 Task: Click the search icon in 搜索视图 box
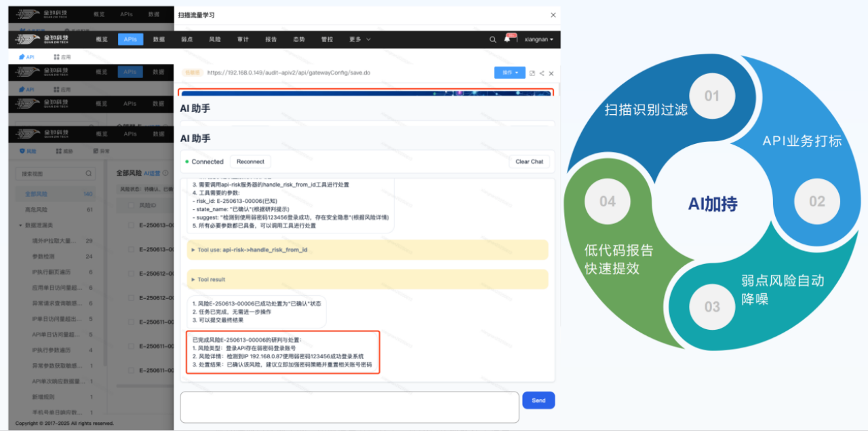[x=88, y=174]
